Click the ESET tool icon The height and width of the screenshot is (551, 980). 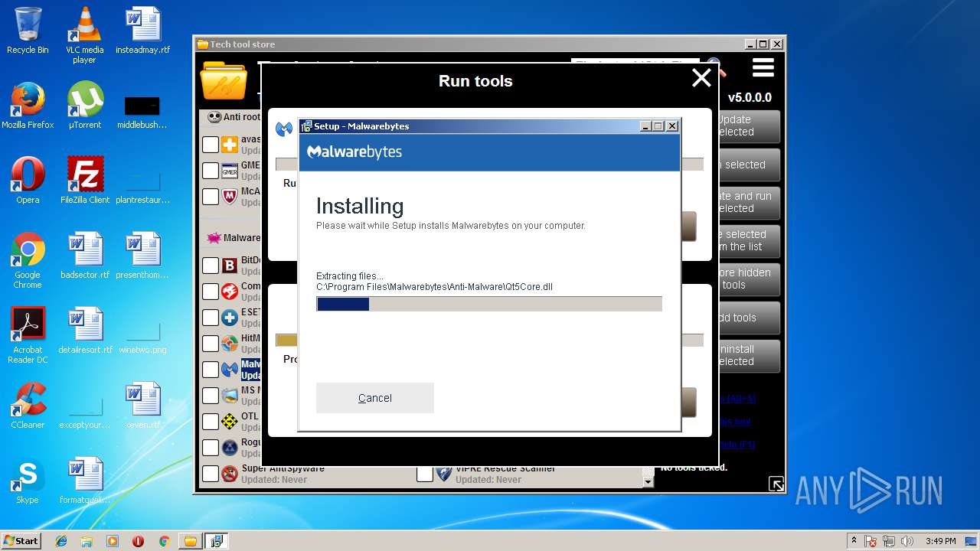[x=230, y=318]
